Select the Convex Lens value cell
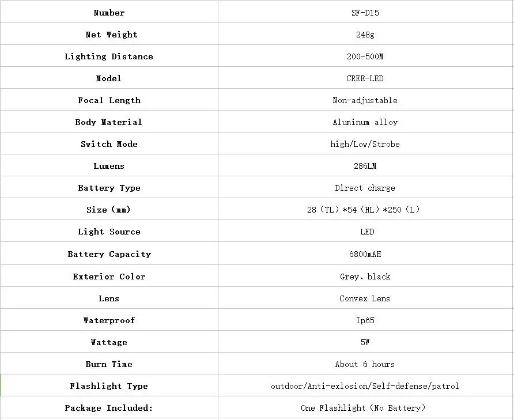Screen dimensions: 514x420 tap(365, 298)
